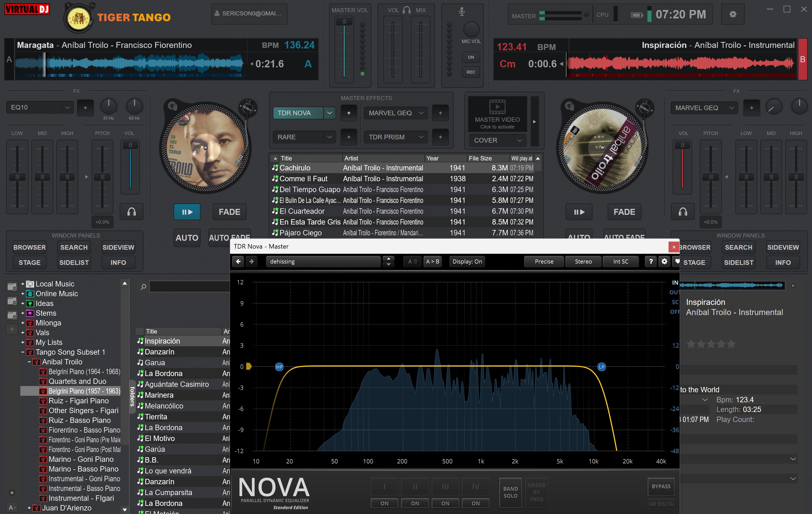Image resolution: width=812 pixels, height=514 pixels.
Task: Click deck A PITCH slider
Action: pyautogui.click(x=102, y=177)
